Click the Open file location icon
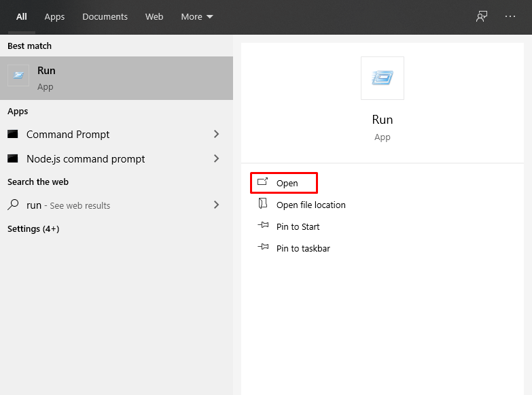Viewport: 532px width, 395px height. click(263, 203)
